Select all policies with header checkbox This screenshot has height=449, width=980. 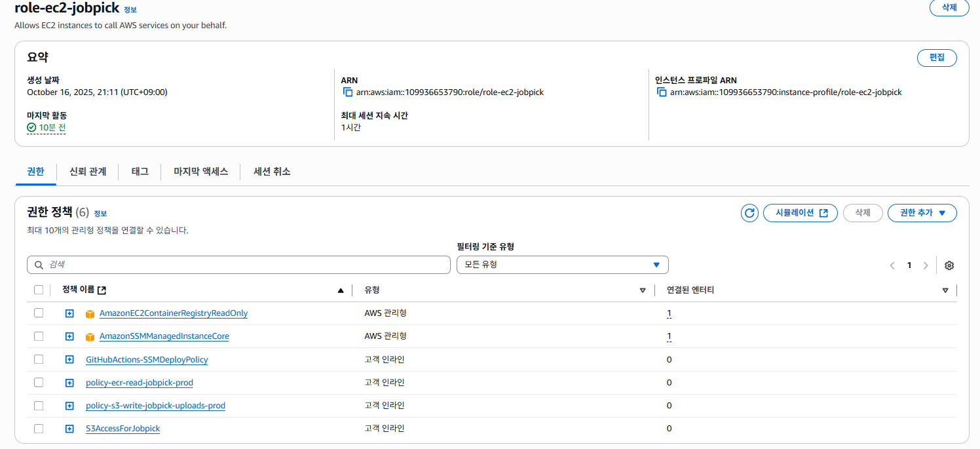point(39,290)
